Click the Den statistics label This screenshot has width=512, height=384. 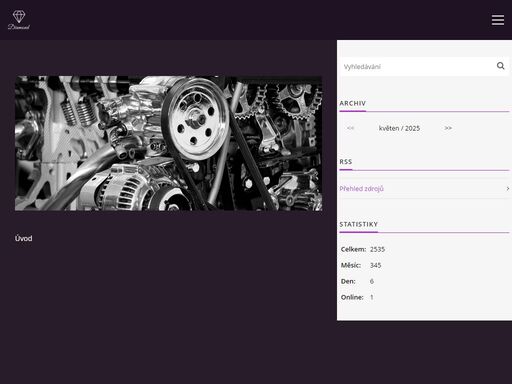348,281
